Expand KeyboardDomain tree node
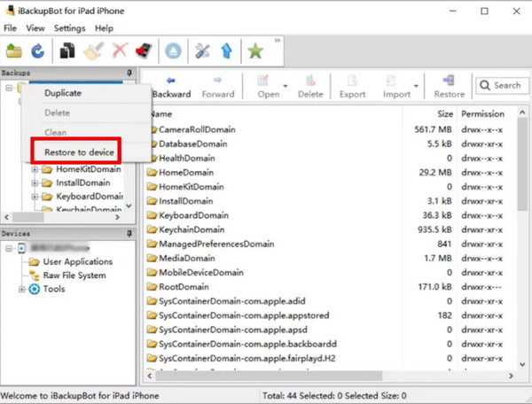The height and width of the screenshot is (404, 532). pyautogui.click(x=35, y=197)
